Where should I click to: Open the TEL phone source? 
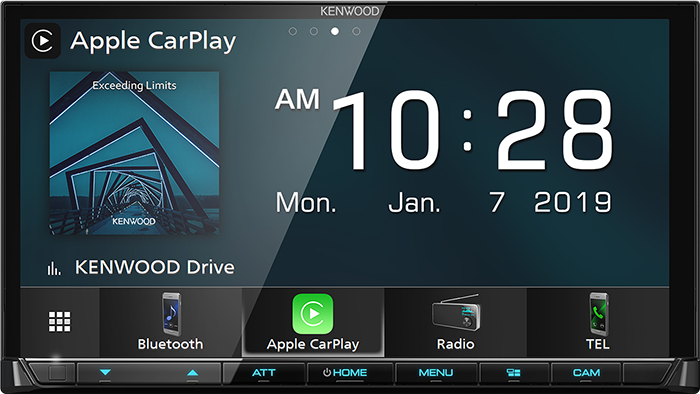click(598, 322)
